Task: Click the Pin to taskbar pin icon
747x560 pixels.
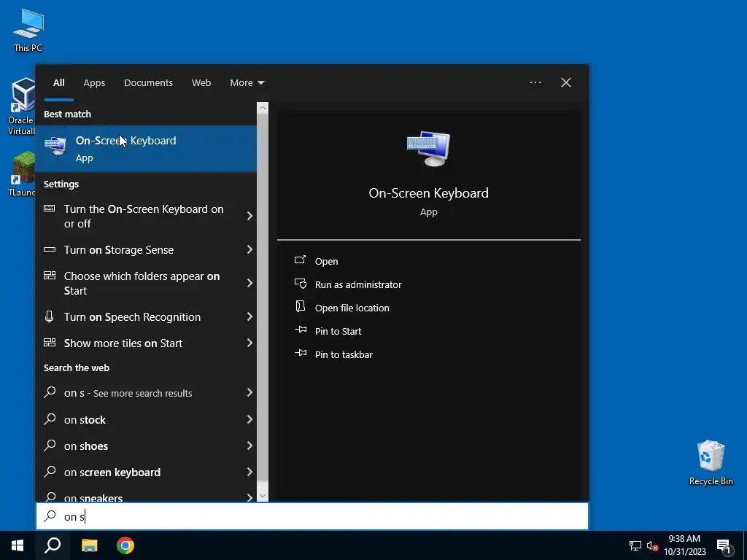Action: (x=300, y=354)
